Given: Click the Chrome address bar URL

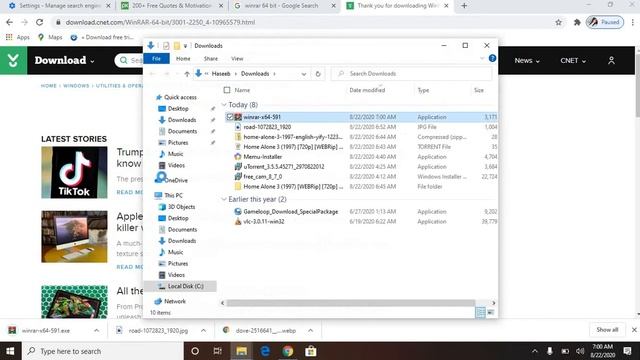Looking at the screenshot, I should click(x=160, y=22).
